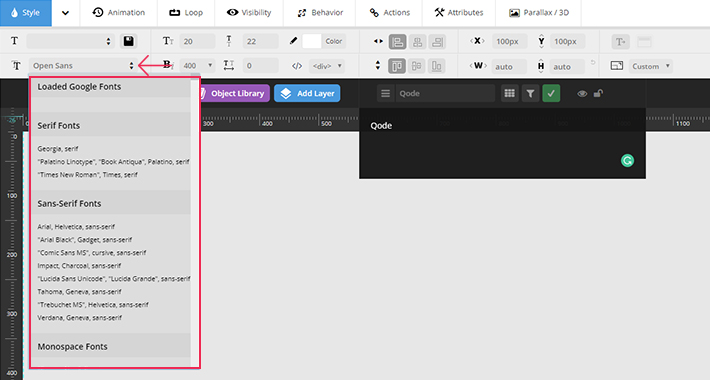
Task: Select center horizontal alignment icon
Action: point(417,42)
